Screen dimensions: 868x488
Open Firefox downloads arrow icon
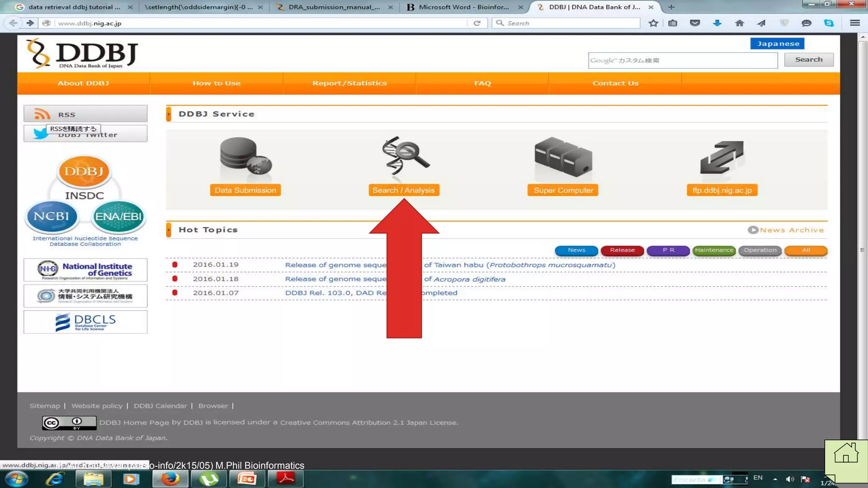click(717, 23)
